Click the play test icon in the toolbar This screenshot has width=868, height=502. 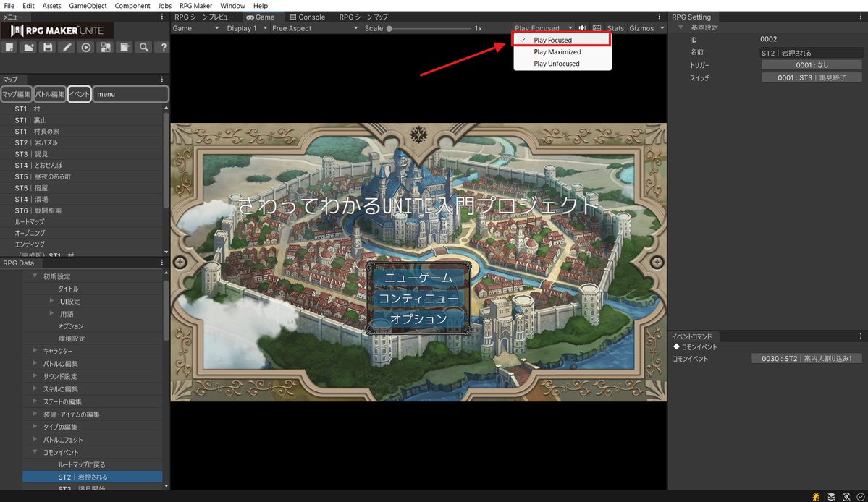pos(86,47)
